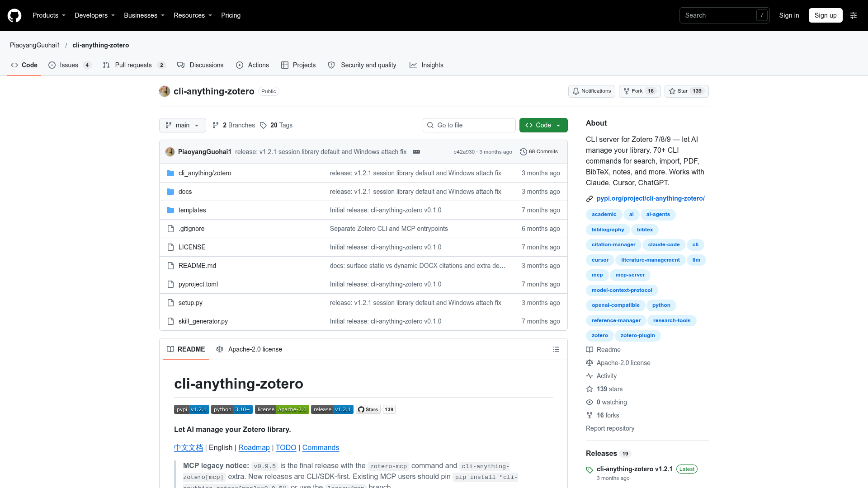Screen dimensions: 868x488
Task: Open the README outline icon
Action: 556,349
